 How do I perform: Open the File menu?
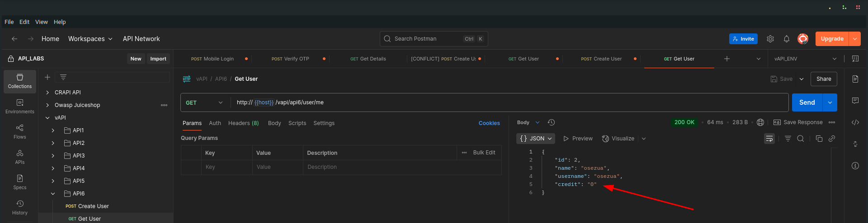9,22
